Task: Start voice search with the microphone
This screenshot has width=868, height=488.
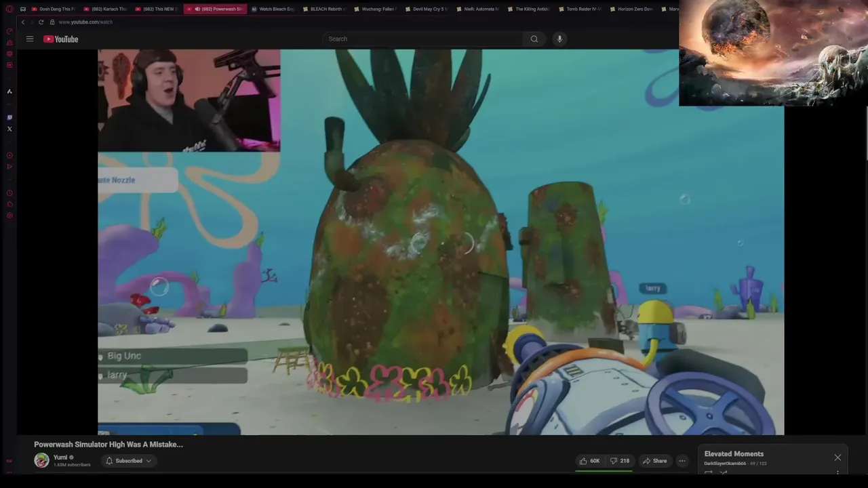Action: 559,39
